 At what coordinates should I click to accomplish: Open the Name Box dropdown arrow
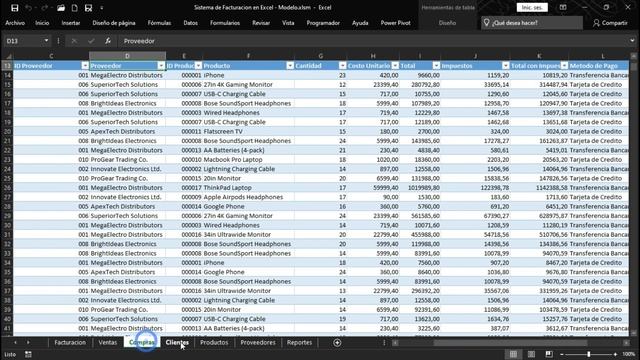(46, 41)
